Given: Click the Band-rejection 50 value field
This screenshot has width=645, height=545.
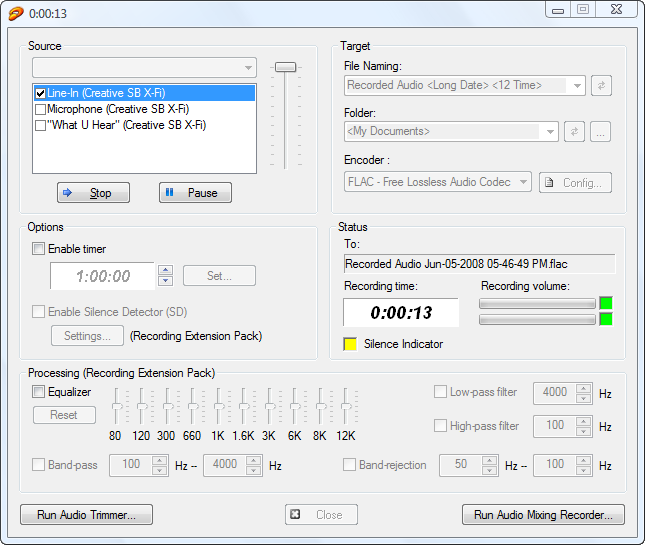Looking at the screenshot, I should coord(461,465).
